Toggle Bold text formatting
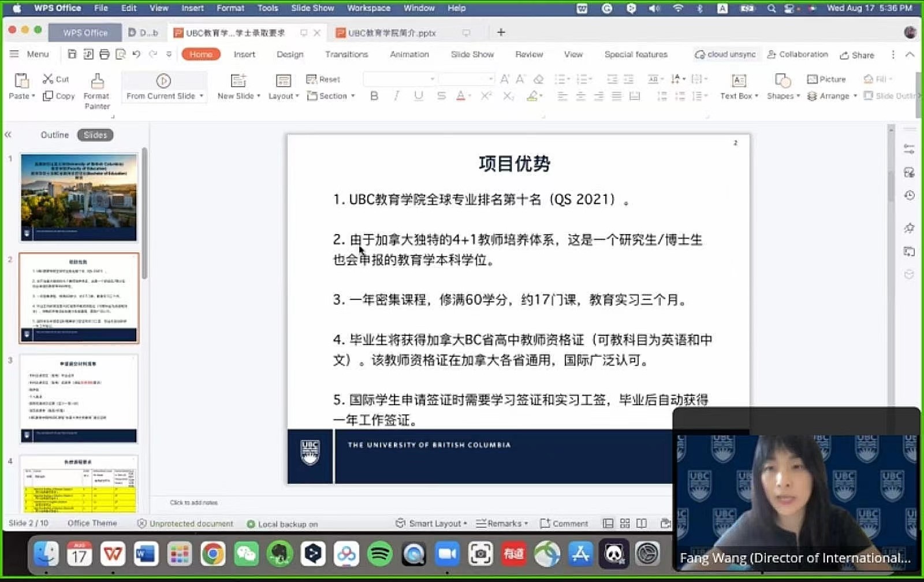The image size is (924, 582). pyautogui.click(x=374, y=96)
